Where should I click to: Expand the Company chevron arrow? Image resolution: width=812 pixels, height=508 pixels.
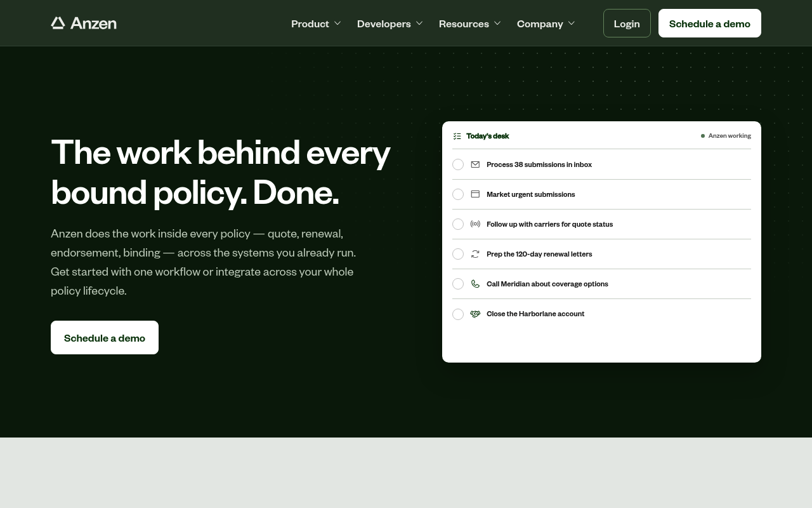(572, 23)
